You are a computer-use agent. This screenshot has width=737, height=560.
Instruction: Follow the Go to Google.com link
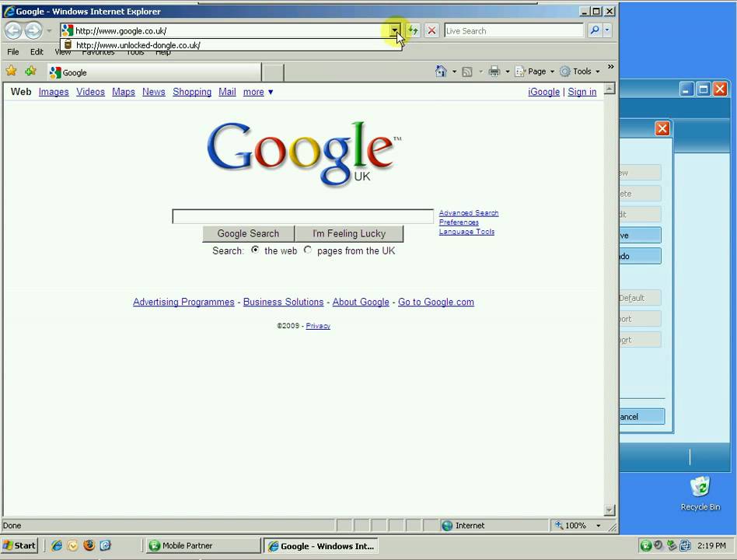pyautogui.click(x=435, y=302)
